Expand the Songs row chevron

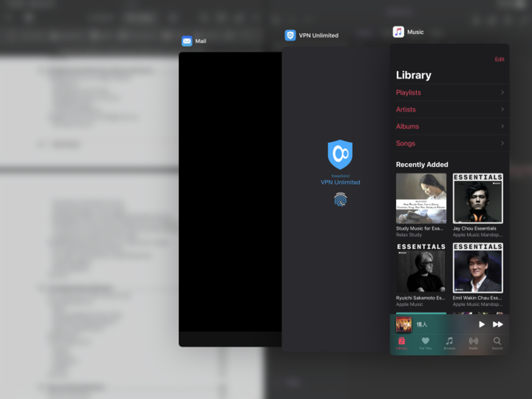point(502,143)
